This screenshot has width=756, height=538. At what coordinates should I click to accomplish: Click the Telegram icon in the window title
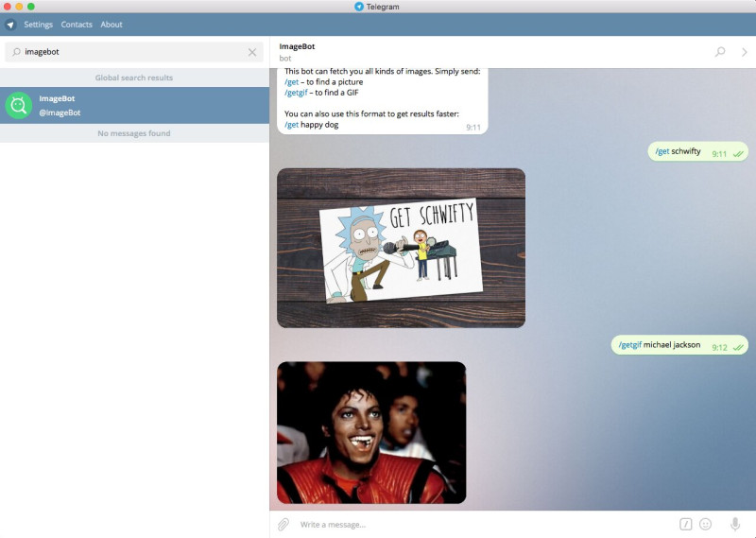[359, 7]
